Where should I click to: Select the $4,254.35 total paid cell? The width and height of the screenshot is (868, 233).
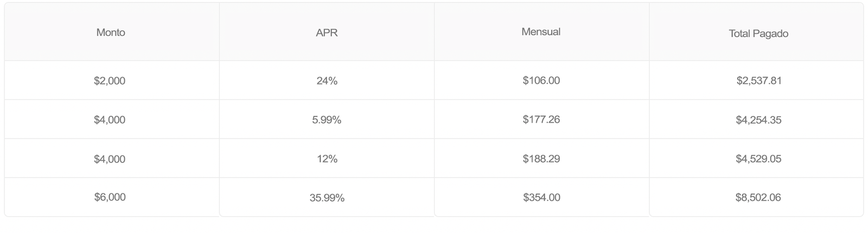tap(758, 120)
